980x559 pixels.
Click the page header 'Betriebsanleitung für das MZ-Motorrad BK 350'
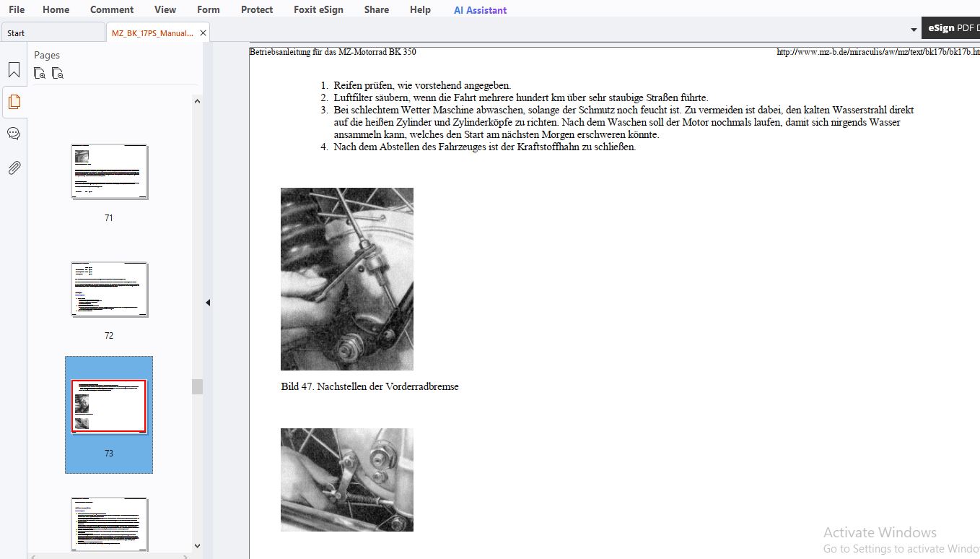[333, 52]
